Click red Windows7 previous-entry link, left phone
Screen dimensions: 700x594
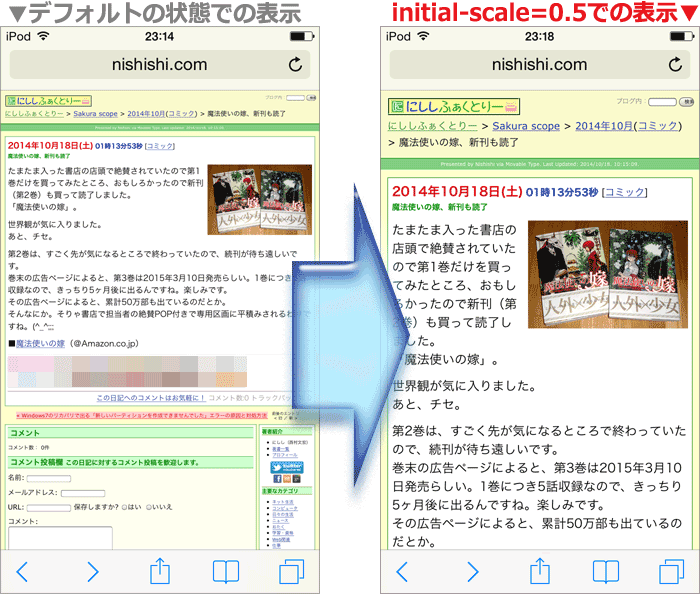click(x=142, y=415)
